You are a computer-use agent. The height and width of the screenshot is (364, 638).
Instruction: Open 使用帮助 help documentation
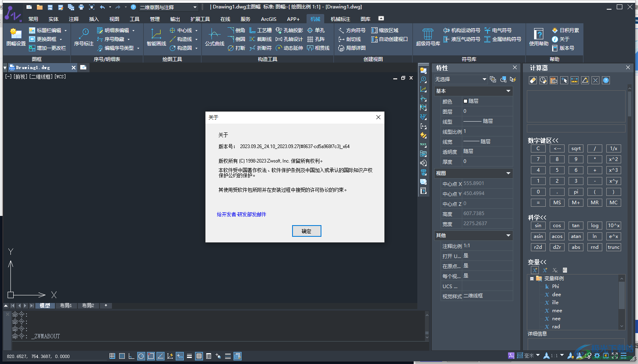538,38
